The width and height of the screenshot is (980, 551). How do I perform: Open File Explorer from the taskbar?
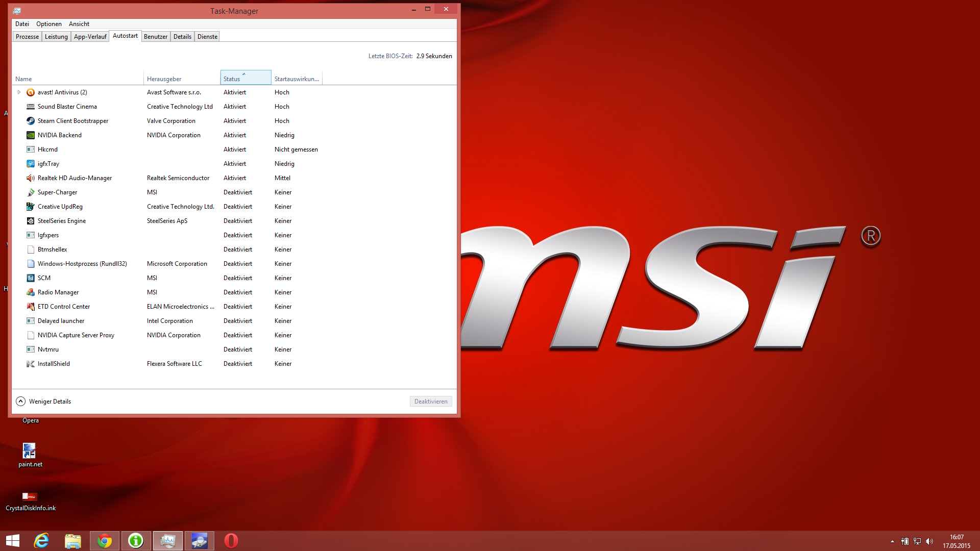[x=73, y=541]
